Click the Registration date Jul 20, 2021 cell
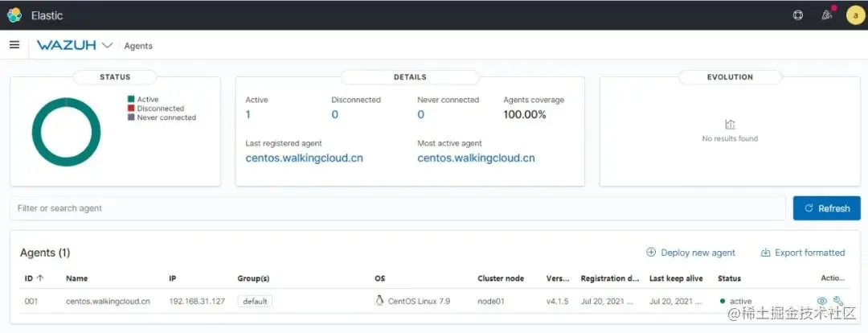Screen dimensions: 868x333 (x=607, y=302)
